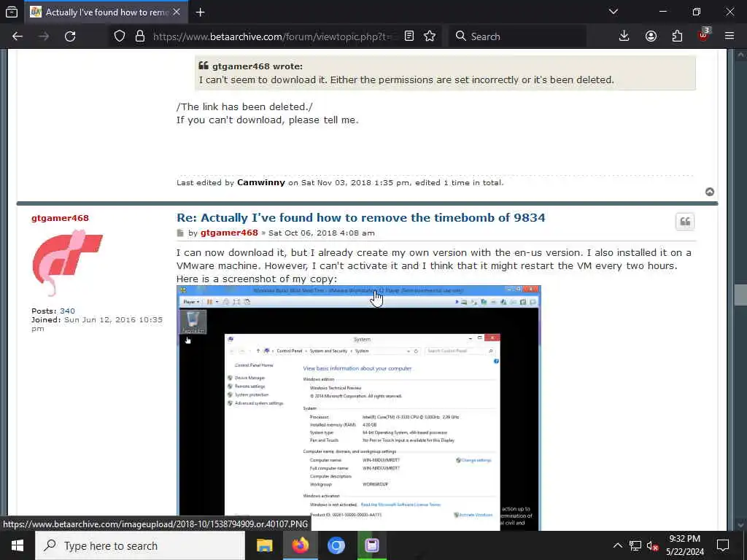Expand the list all tabs chevron
747x560 pixels.
point(613,12)
